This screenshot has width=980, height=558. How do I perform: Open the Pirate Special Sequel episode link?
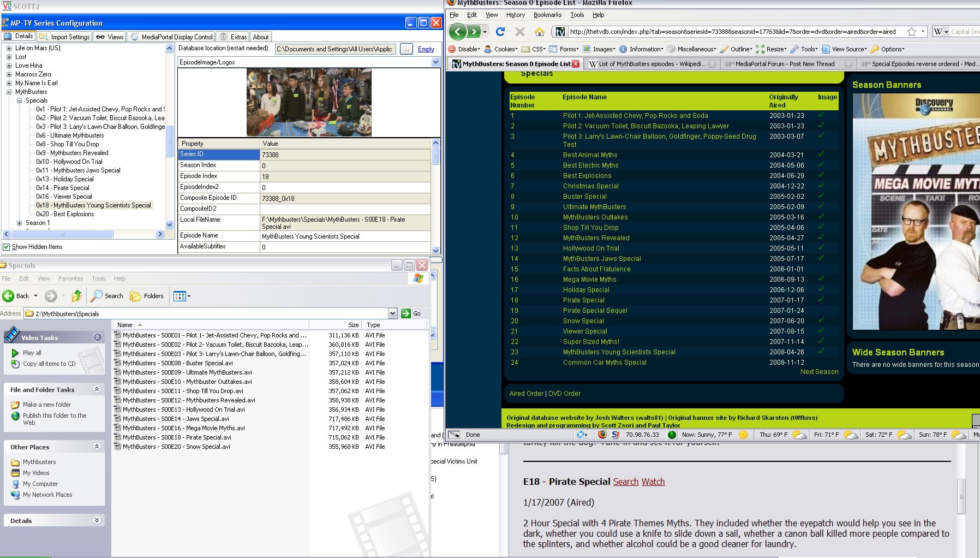pos(595,311)
